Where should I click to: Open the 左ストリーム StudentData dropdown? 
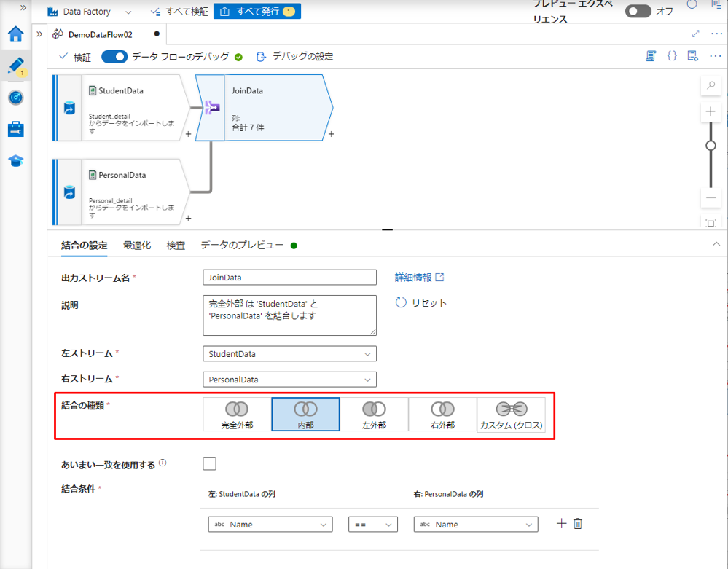(x=290, y=353)
